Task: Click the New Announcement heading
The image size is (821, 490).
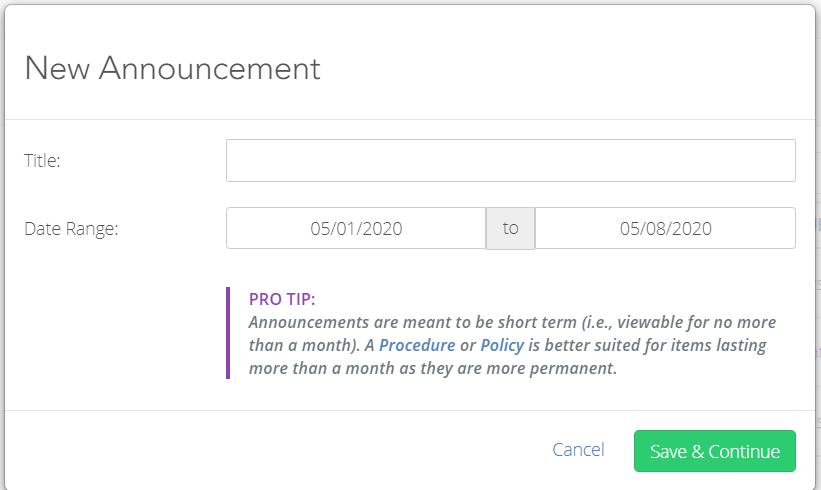Action: [x=172, y=69]
